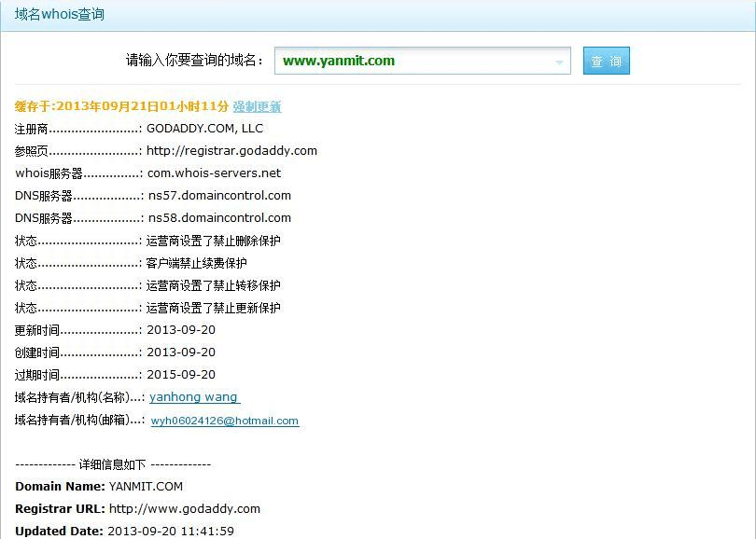The height and width of the screenshot is (539, 756).
Task: Click the ns57.domaincontrol.com DNS entry
Action: [x=219, y=196]
